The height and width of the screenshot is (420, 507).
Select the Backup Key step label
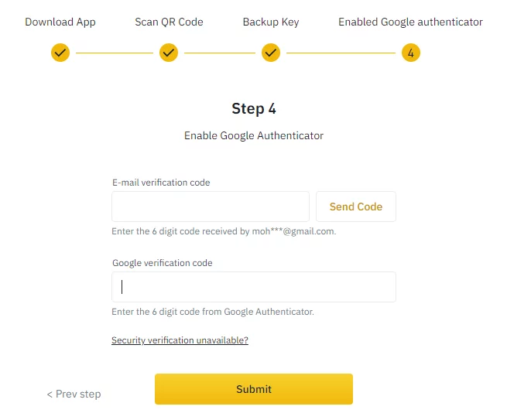pos(271,22)
